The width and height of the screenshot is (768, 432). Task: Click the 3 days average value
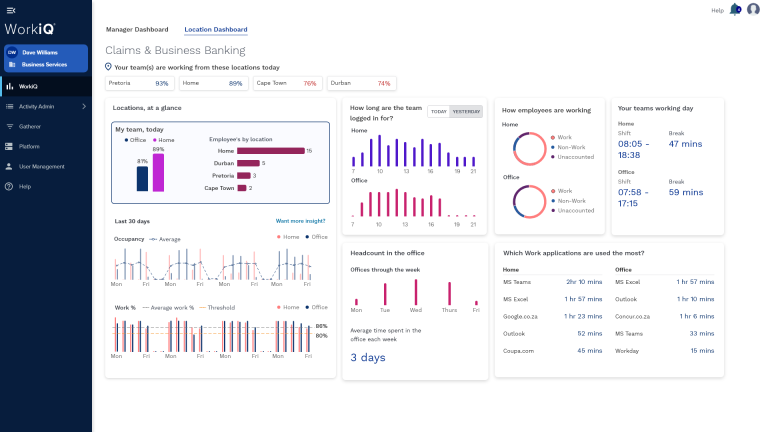click(x=368, y=358)
